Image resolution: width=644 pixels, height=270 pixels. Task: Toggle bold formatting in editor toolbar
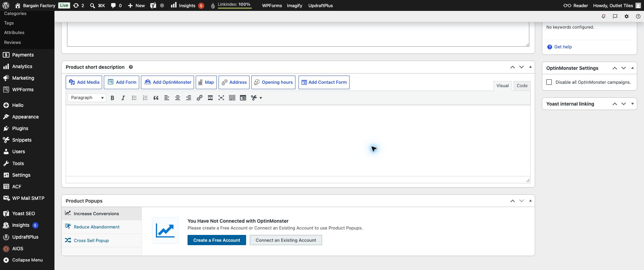pyautogui.click(x=112, y=98)
